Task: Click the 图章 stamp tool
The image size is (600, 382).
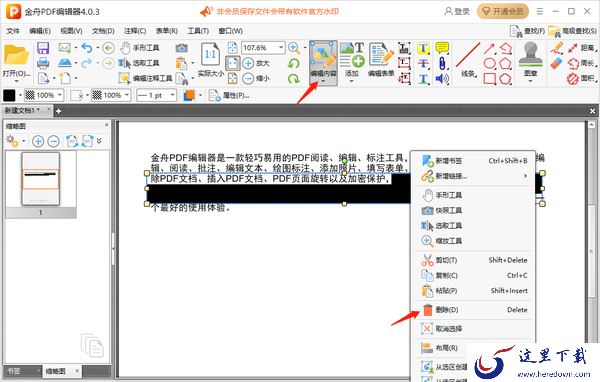Action: [530, 62]
